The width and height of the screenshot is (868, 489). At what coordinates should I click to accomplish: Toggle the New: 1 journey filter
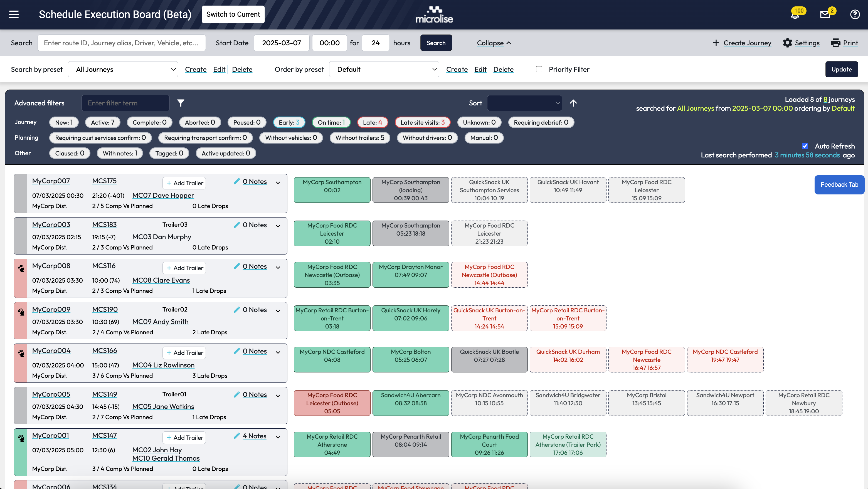point(64,122)
